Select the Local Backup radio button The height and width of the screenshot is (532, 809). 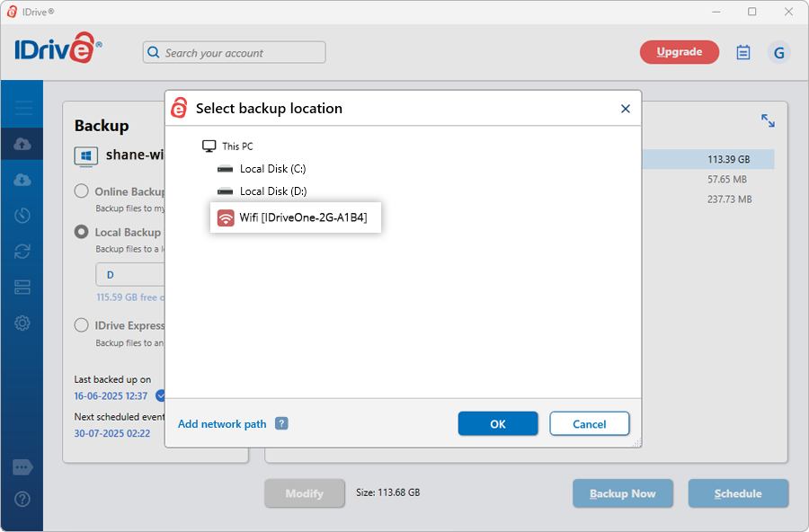tap(81, 232)
